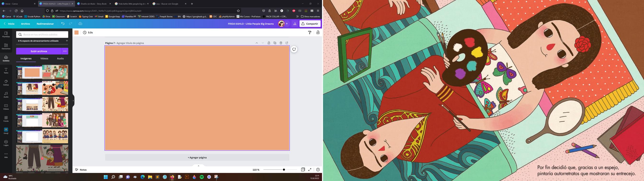Open the zoom percentage menu
Image resolution: width=644 pixels, height=181 pixels.
pyautogui.click(x=256, y=170)
